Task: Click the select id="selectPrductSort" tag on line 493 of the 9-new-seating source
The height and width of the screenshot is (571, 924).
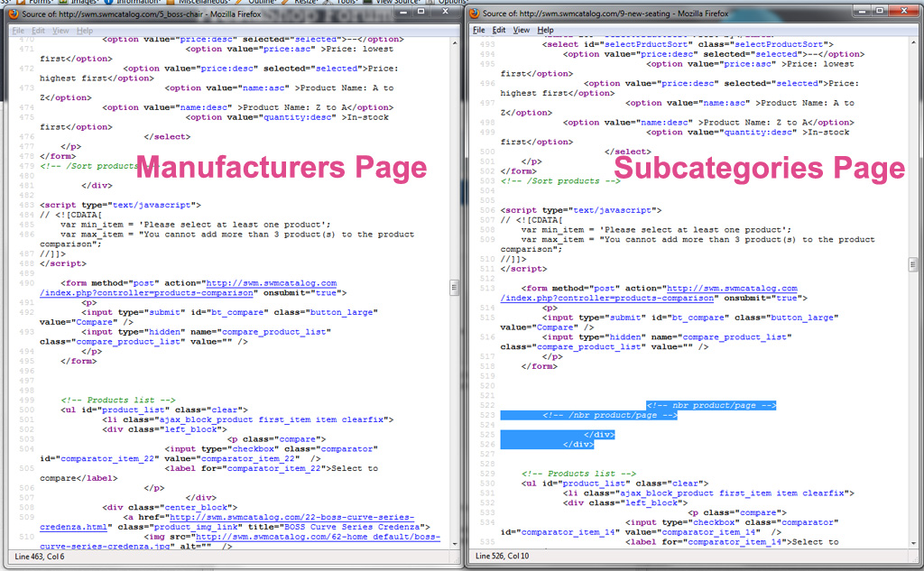Action: pos(688,44)
